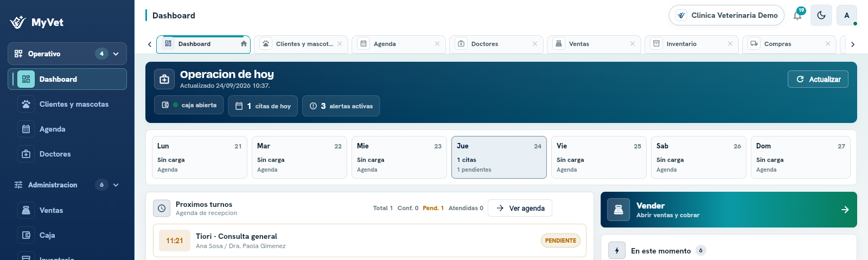The width and height of the screenshot is (868, 260).
Task: Click the Atendidas 0 counter
Action: (466, 208)
